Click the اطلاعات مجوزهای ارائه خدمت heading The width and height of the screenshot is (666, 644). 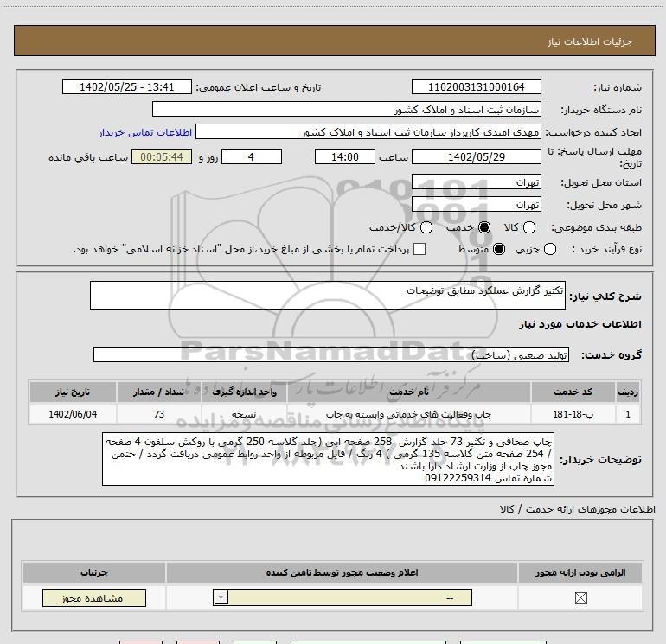[x=578, y=509]
